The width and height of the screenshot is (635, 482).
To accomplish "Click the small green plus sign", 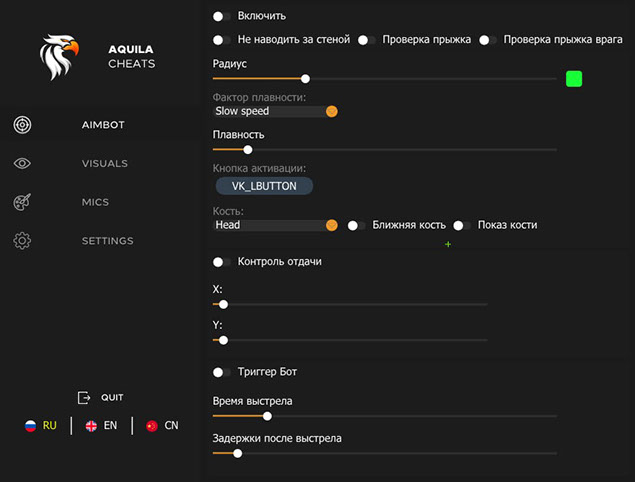I will 448,244.
